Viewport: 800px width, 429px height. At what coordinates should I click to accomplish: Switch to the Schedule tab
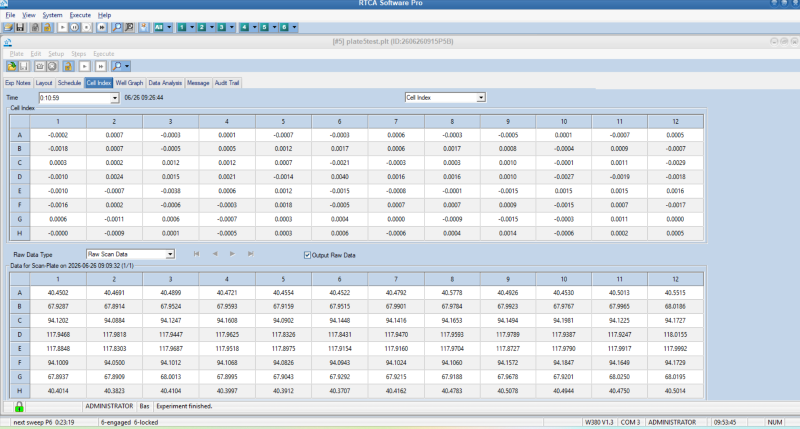pyautogui.click(x=69, y=83)
